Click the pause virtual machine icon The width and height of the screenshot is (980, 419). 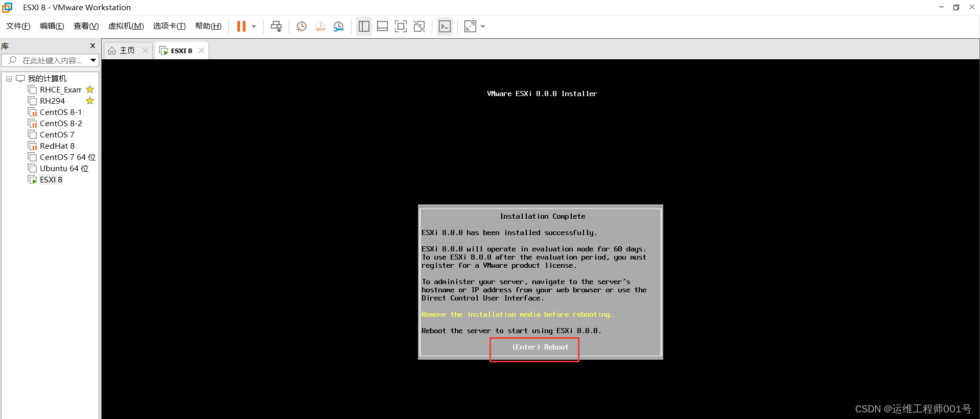(x=241, y=27)
